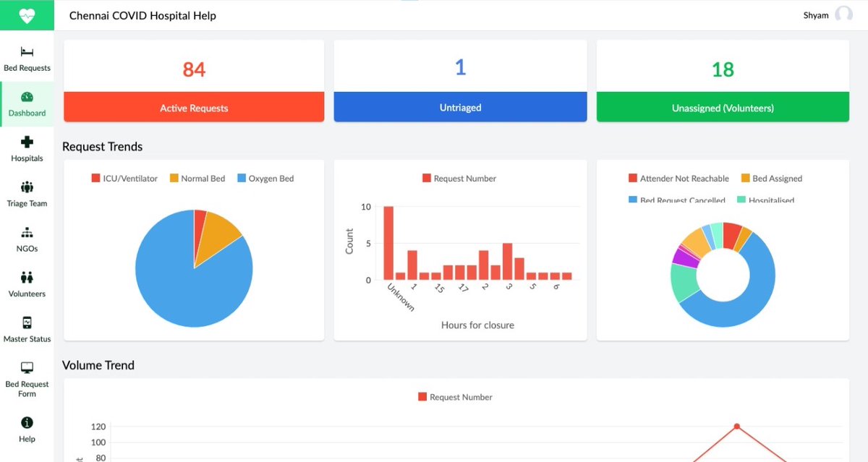868x462 pixels.
Task: Toggle Attender Not Reachable legend item
Action: [678, 179]
